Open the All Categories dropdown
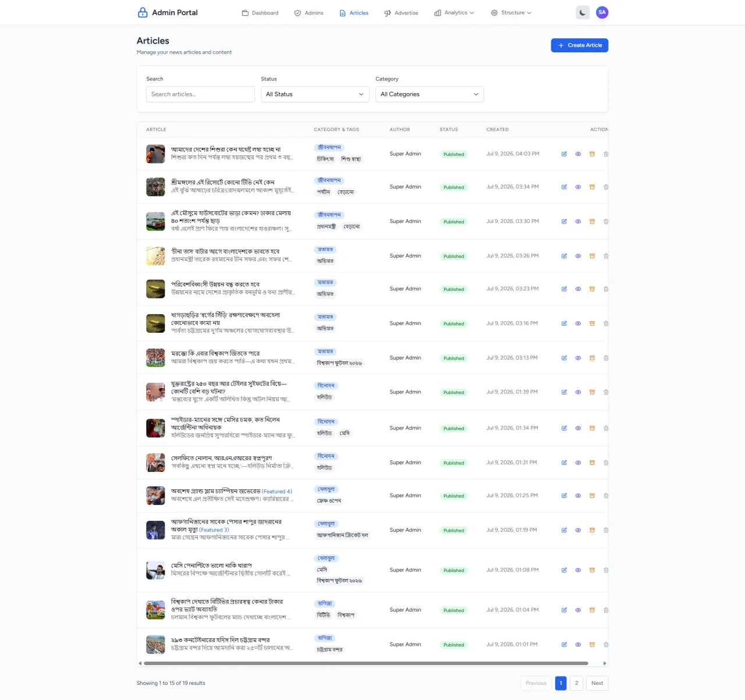Viewport: 745px width, 700px height. click(x=430, y=94)
